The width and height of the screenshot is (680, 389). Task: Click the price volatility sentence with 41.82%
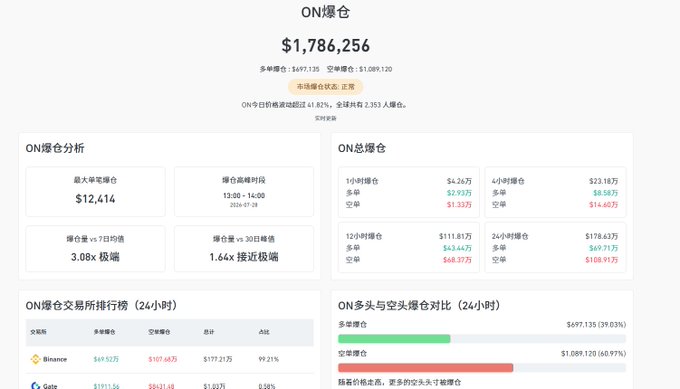point(325,105)
